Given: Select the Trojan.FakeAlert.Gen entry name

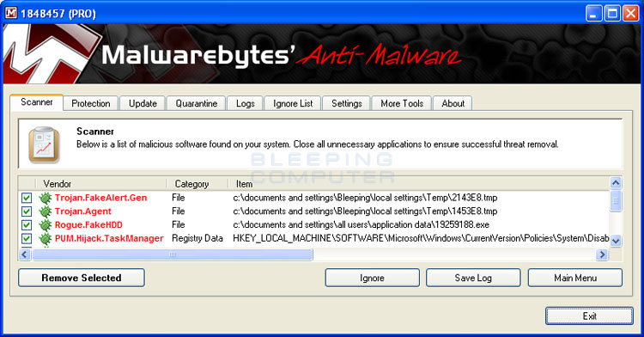Looking at the screenshot, I should 100,198.
